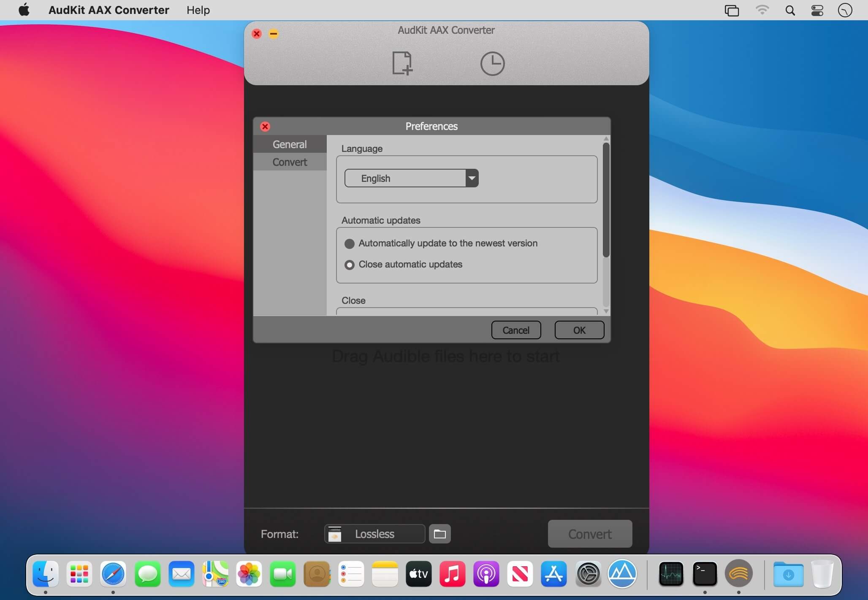Open the blue mountain-triangle app in Dock
Viewport: 868px width, 600px height.
tap(622, 573)
